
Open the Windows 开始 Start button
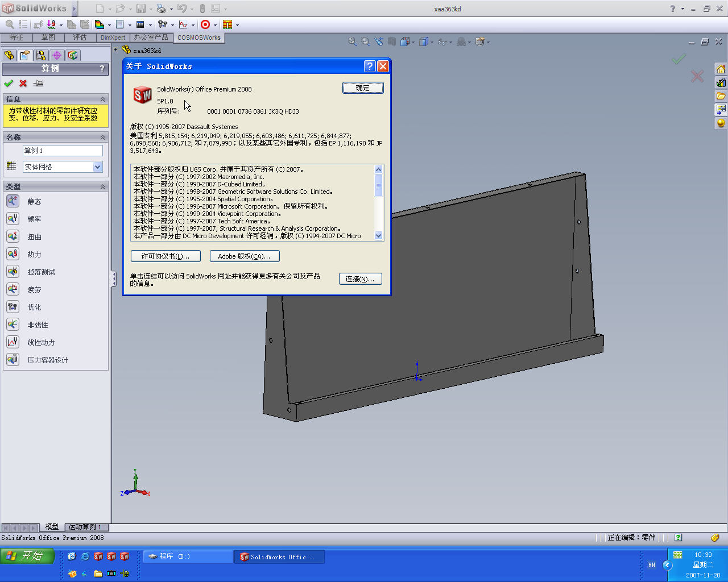click(x=27, y=556)
